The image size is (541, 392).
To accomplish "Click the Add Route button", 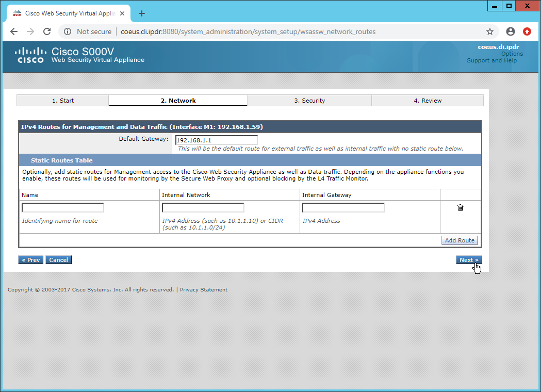I will pos(460,240).
